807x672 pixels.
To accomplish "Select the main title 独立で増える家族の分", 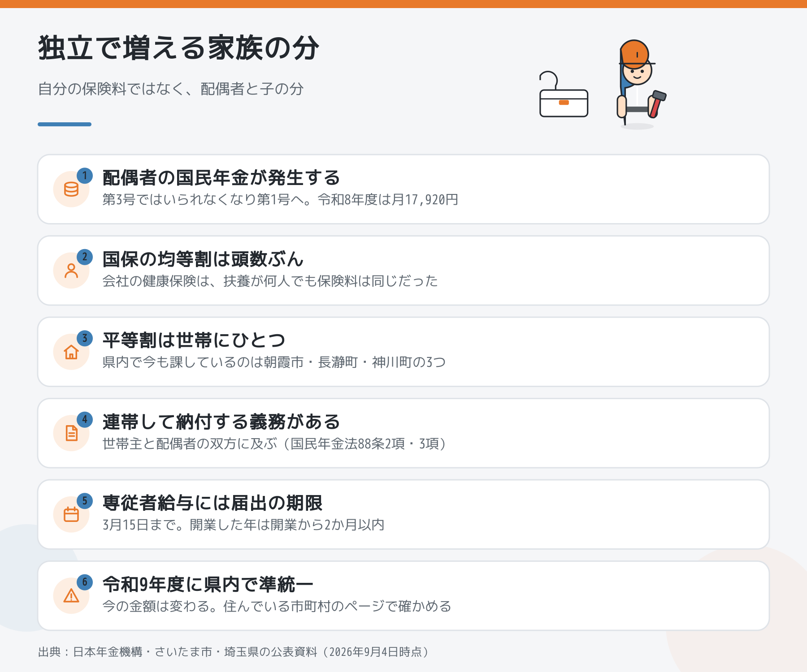I will point(179,48).
